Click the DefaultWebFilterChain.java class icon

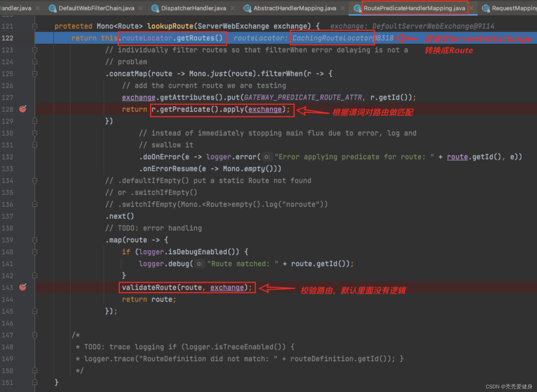tap(52, 8)
